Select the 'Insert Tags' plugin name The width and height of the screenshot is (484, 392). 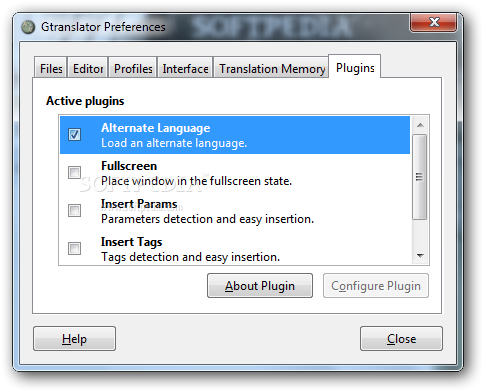click(x=131, y=242)
